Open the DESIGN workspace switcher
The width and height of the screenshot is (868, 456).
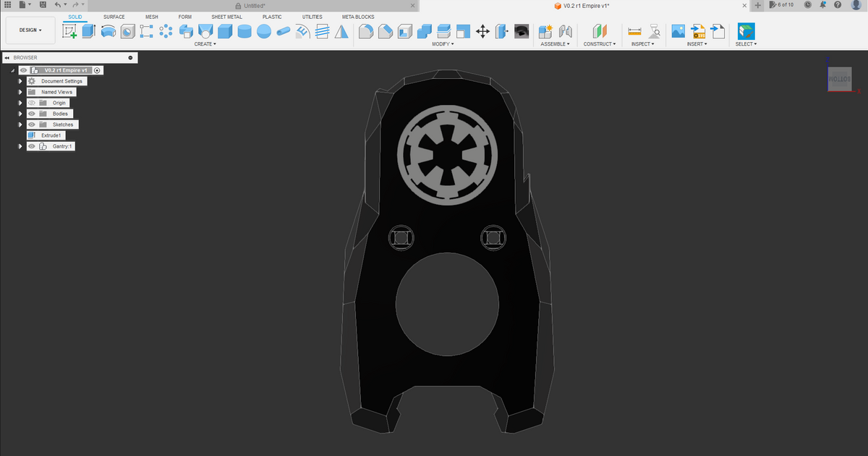[30, 30]
